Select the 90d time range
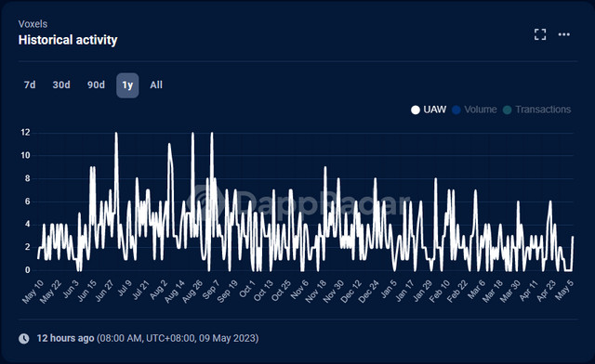This screenshot has height=364, width=595. (x=96, y=84)
